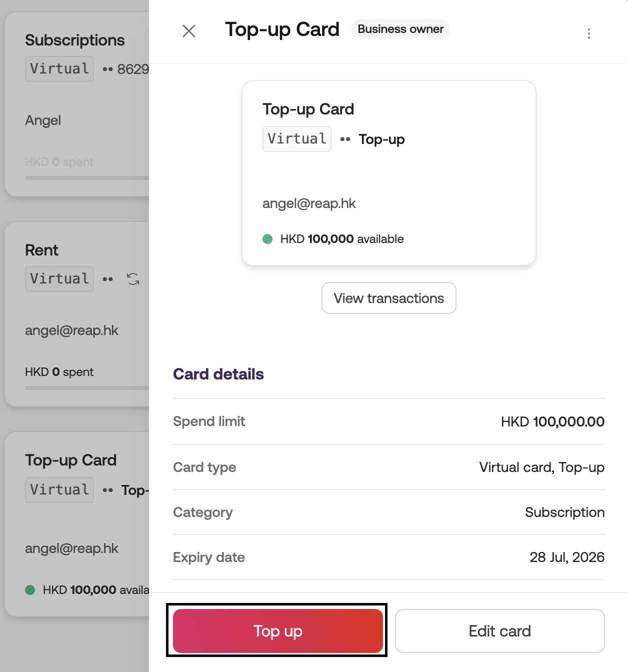Click the Edit card button
The image size is (628, 672).
(499, 631)
